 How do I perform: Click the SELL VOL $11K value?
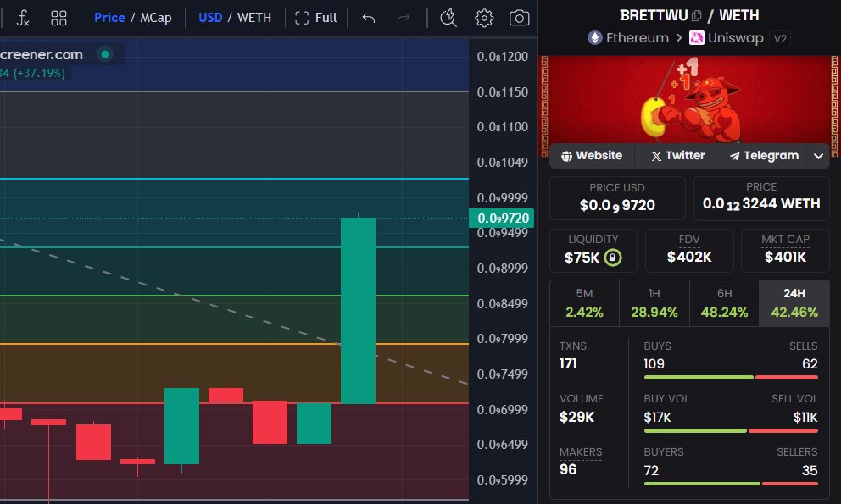click(805, 417)
